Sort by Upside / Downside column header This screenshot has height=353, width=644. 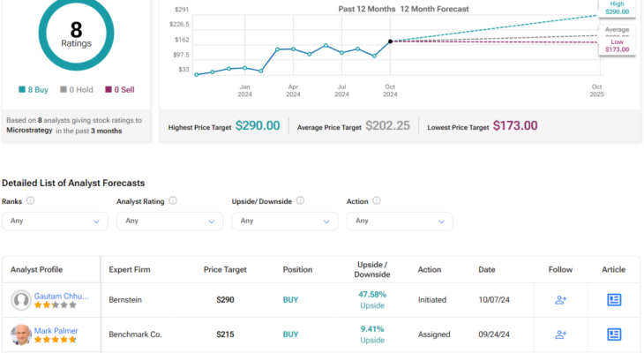click(372, 269)
